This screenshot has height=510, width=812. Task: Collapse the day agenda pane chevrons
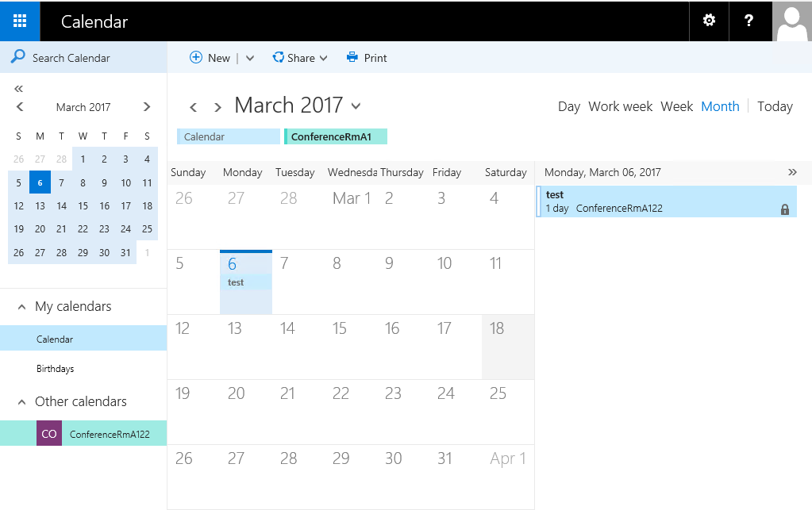pyautogui.click(x=791, y=172)
